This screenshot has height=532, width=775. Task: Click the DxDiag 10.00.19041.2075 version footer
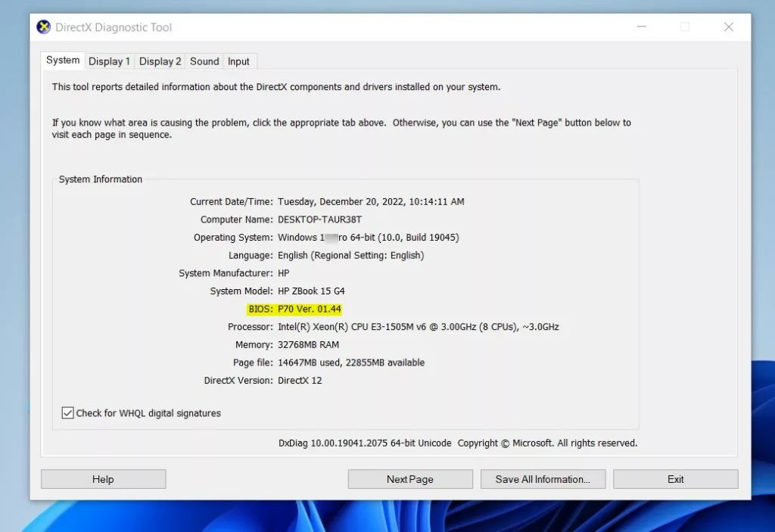coord(365,443)
